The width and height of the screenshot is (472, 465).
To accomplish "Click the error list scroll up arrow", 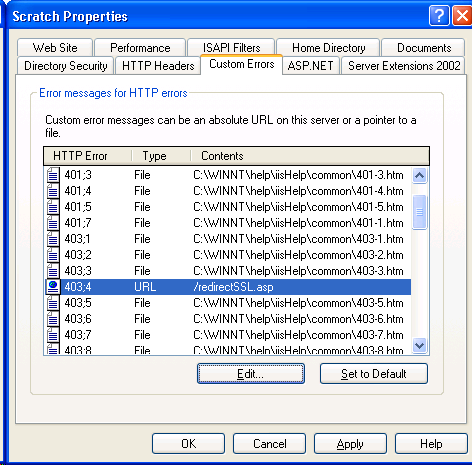I will 419,175.
